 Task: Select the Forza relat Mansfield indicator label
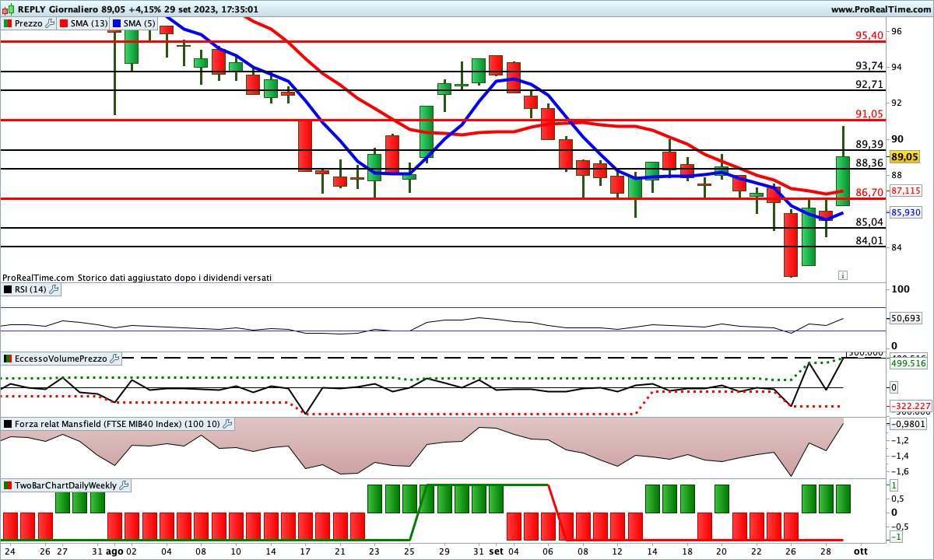click(117, 424)
